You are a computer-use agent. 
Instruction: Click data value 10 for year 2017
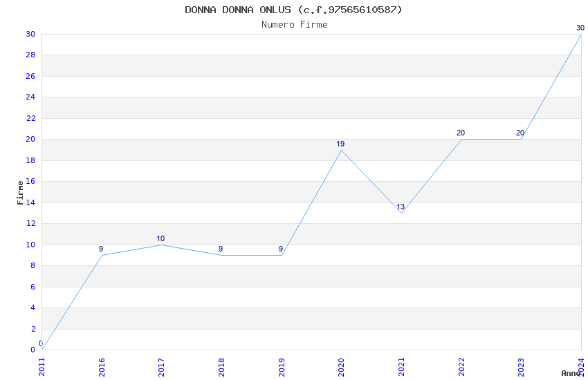(160, 238)
